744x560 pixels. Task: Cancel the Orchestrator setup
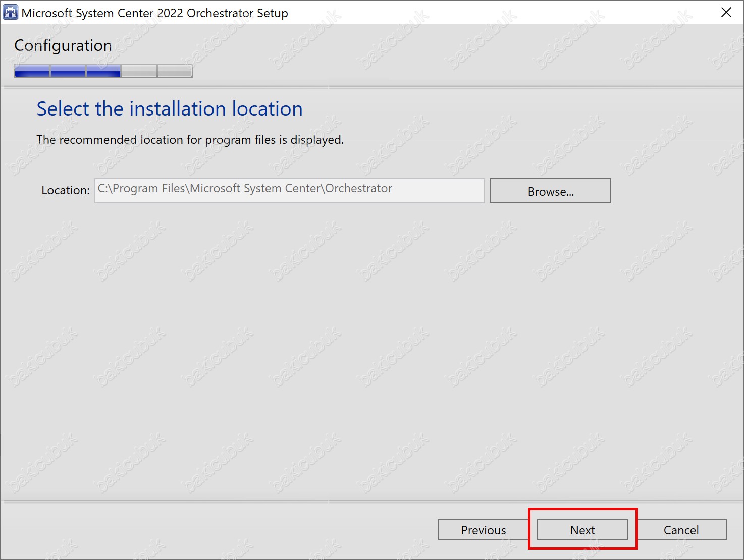click(681, 530)
